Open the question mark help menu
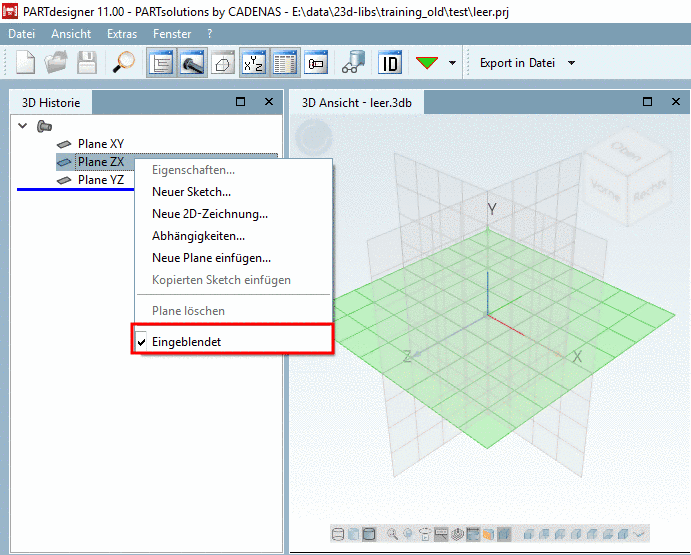Viewport: 691px width, 555px height. tap(209, 34)
